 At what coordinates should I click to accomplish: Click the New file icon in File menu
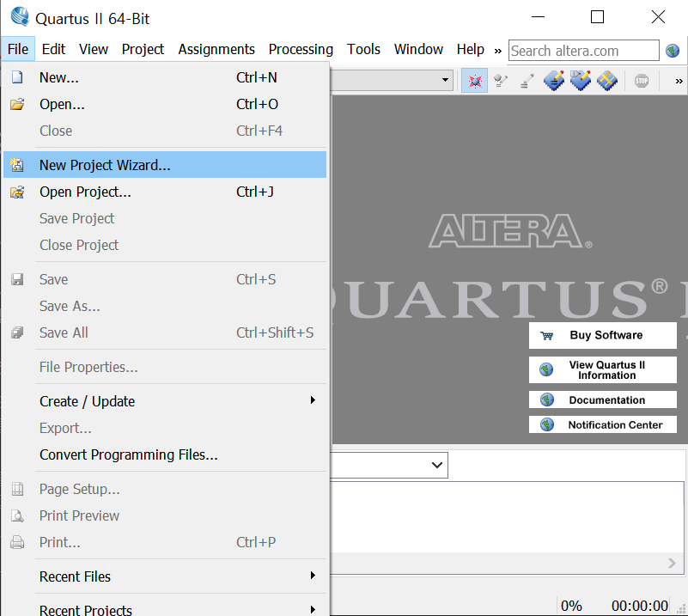pyautogui.click(x=17, y=77)
